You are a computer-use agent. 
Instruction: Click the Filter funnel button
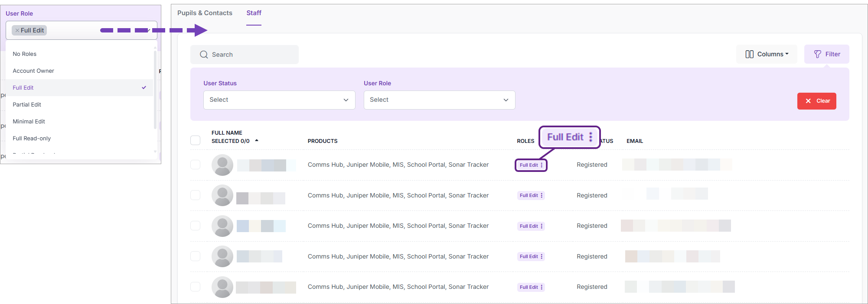(826, 54)
